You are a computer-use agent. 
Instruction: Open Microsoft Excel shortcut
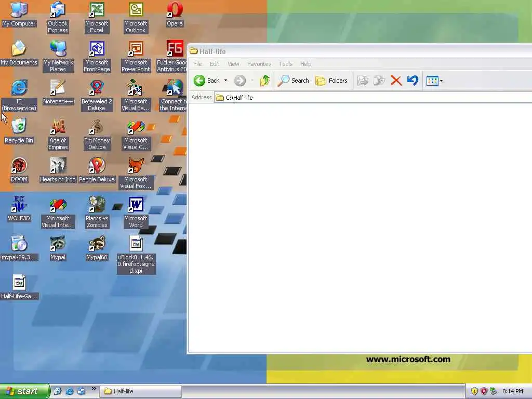pyautogui.click(x=97, y=18)
